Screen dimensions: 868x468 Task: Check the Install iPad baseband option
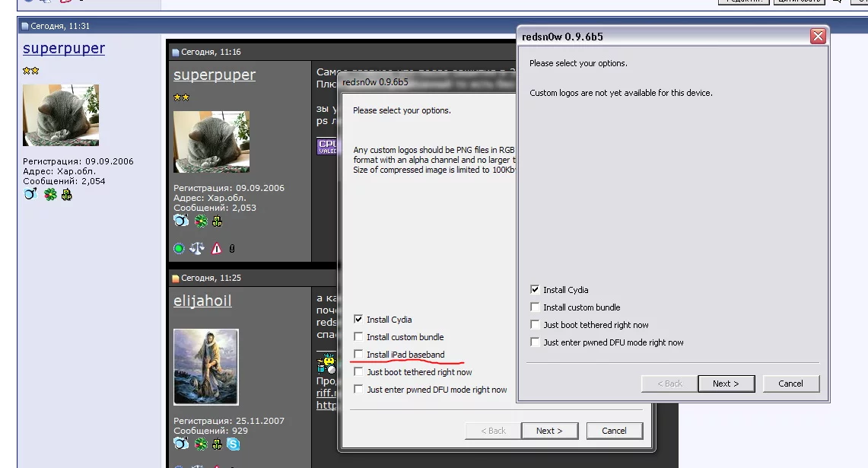click(358, 354)
